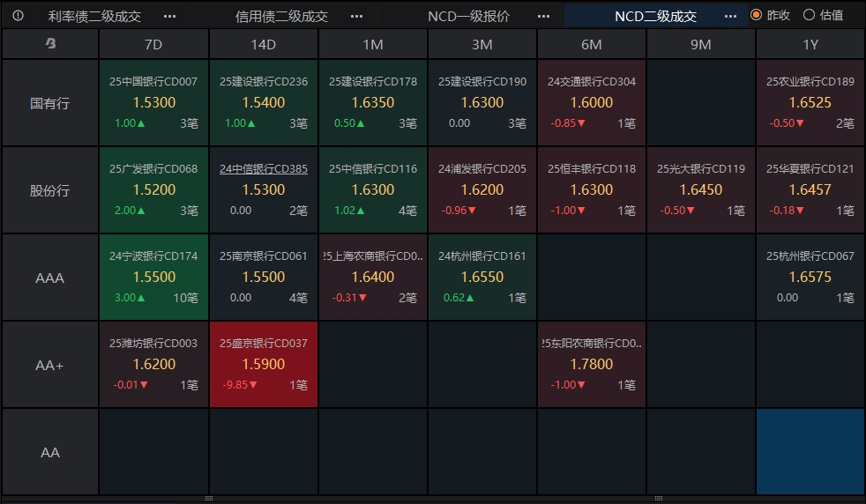The image size is (866, 504).
Task: Click the 10笔 trade count
Action: point(185,298)
